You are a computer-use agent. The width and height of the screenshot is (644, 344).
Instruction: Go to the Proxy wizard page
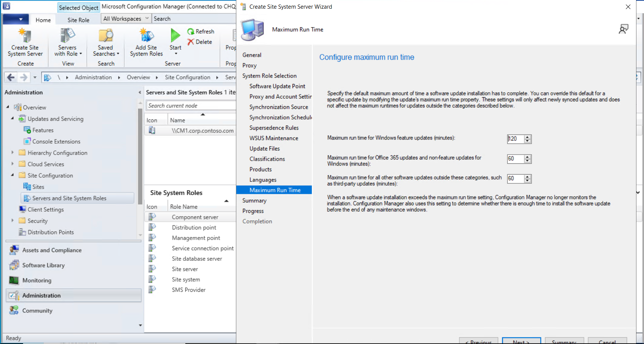[x=250, y=65]
